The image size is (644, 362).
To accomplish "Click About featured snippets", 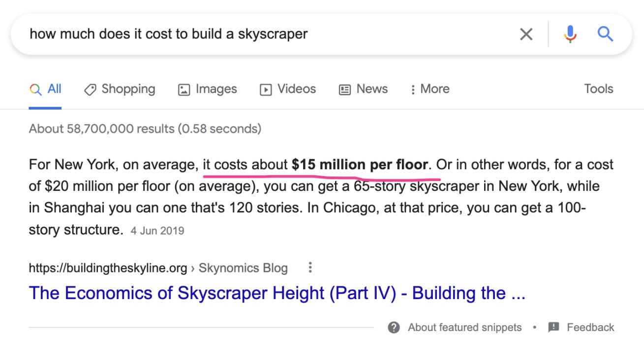I will tap(464, 327).
